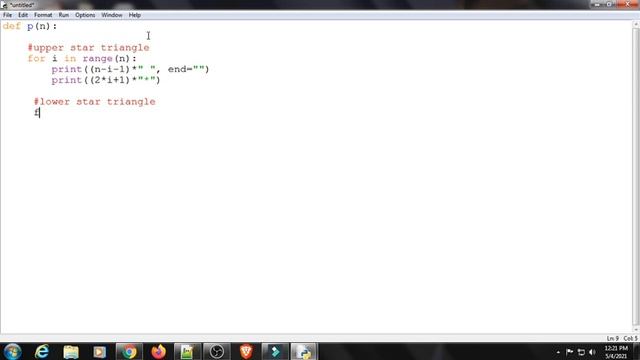This screenshot has width=640, height=360.
Task: Open Firefox from the taskbar
Action: [x=158, y=351]
